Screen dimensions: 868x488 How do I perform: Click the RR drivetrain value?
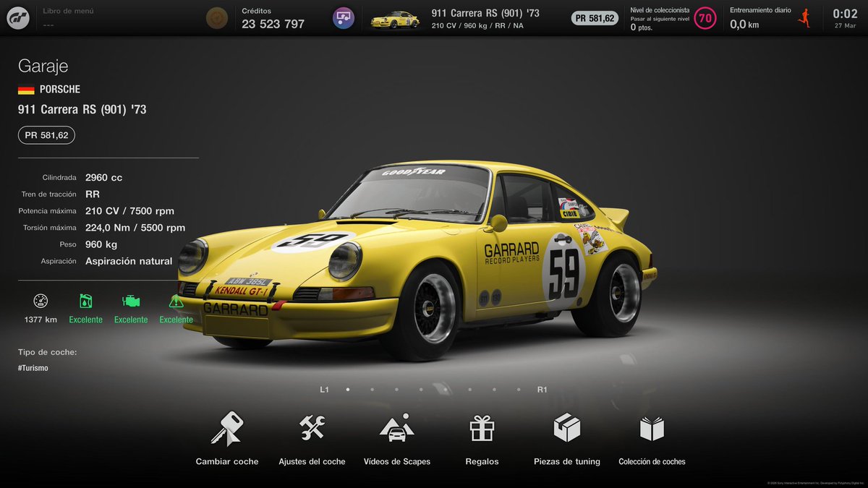(x=93, y=194)
